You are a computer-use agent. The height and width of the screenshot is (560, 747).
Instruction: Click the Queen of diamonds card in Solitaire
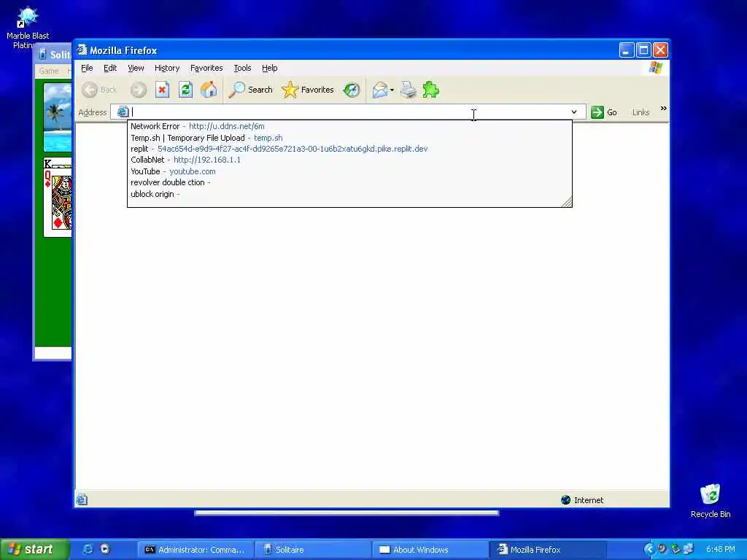pos(59,201)
